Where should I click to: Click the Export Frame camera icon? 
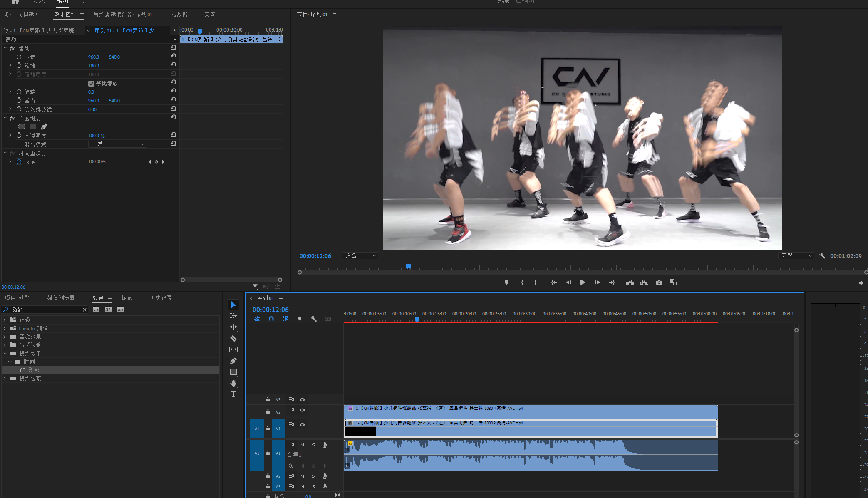659,282
